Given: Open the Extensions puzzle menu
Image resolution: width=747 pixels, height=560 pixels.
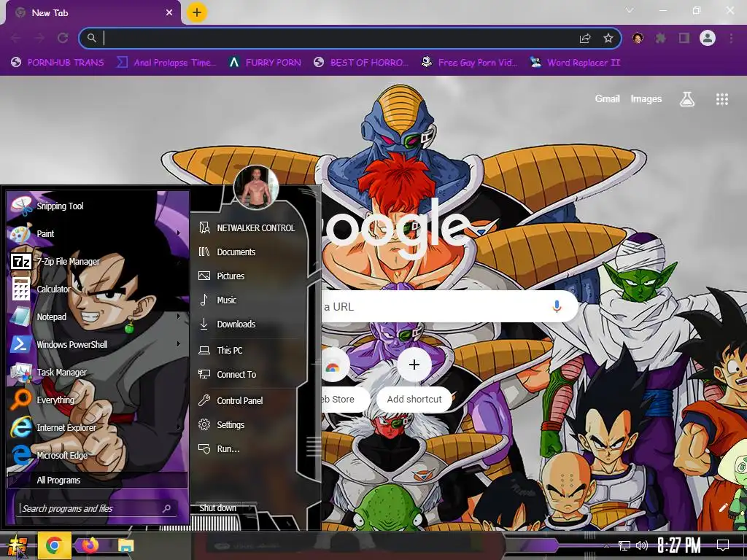Looking at the screenshot, I should [661, 38].
